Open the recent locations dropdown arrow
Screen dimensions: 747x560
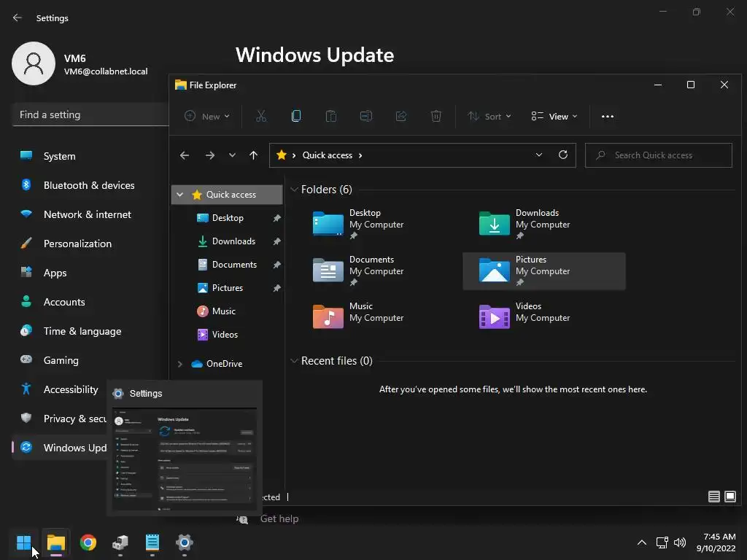click(232, 155)
